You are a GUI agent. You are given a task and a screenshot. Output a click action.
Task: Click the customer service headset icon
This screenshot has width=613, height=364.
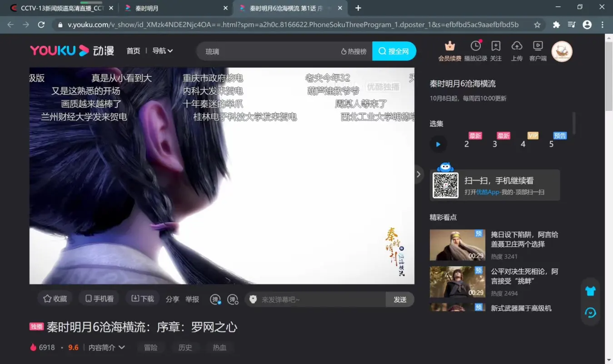[590, 313]
